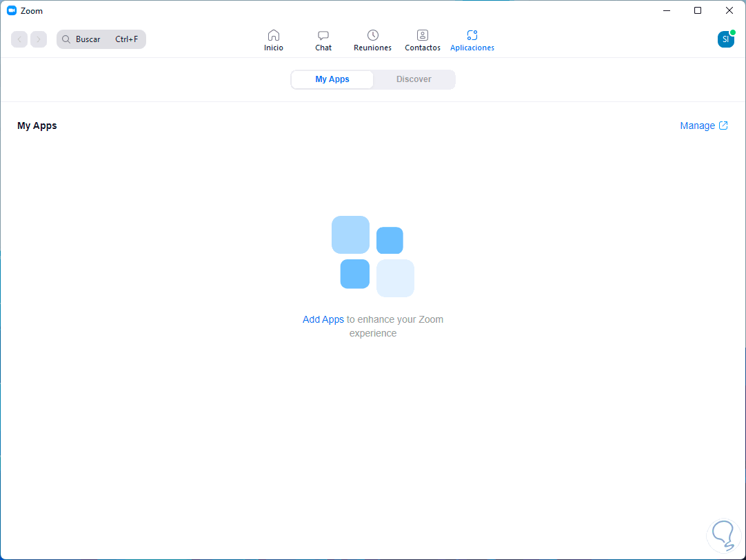Screen dimensions: 746x560
Task: Open the Chat section
Action: point(323,41)
